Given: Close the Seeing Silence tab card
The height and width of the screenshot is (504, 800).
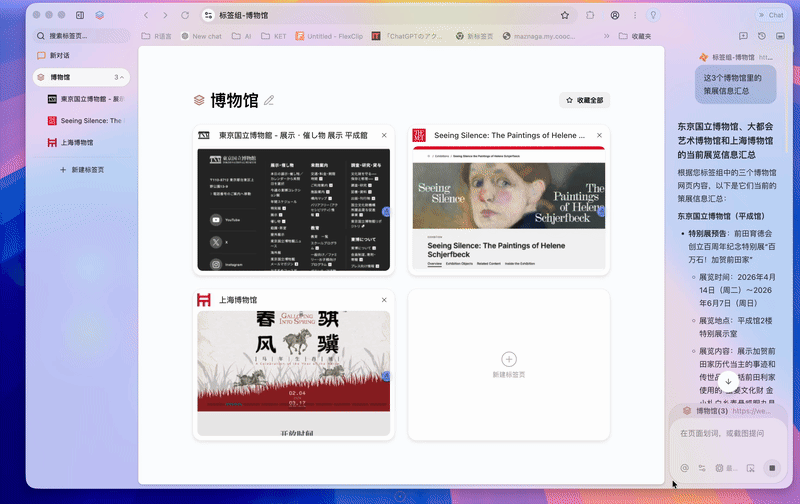Looking at the screenshot, I should click(x=599, y=135).
